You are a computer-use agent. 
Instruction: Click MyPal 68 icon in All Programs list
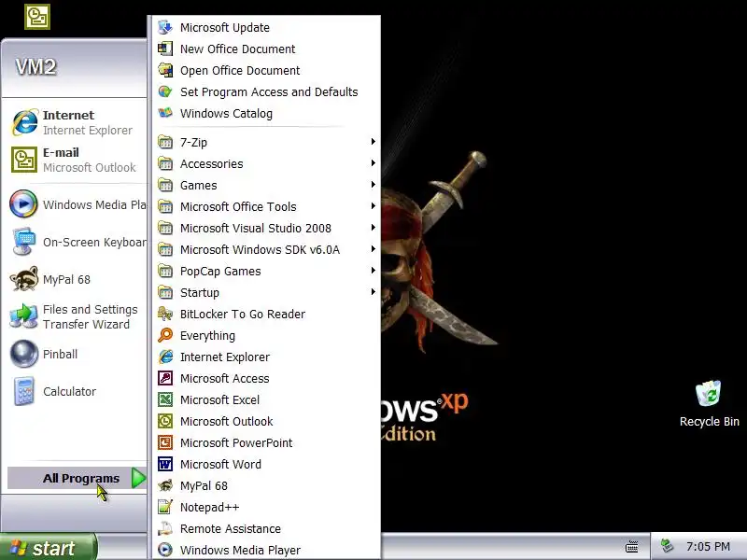[165, 485]
